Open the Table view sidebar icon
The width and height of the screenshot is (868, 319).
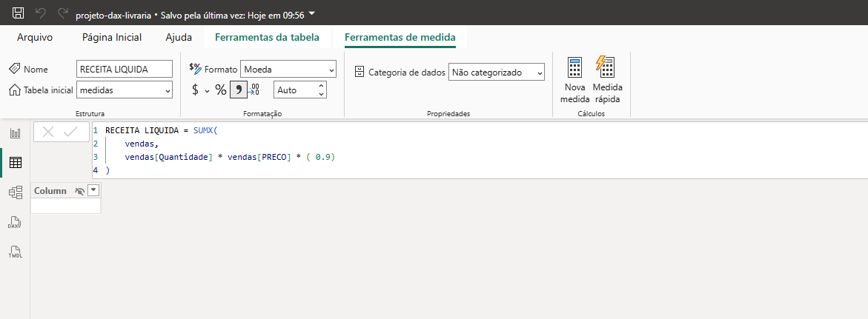coord(16,163)
